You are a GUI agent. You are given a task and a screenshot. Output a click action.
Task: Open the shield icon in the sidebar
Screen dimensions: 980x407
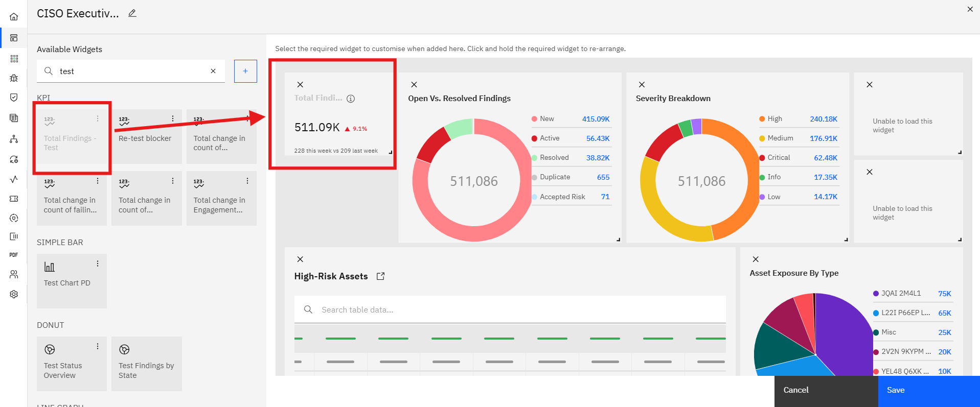[x=14, y=98]
